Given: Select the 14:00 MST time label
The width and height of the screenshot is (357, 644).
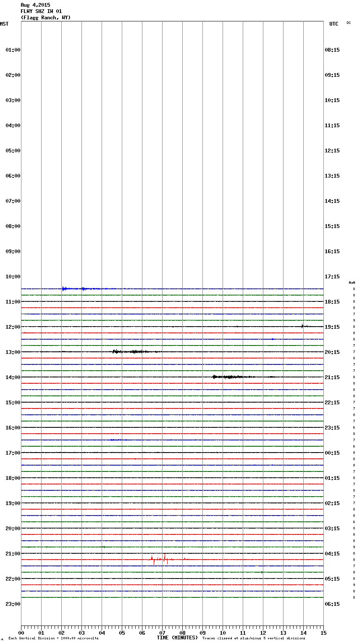Looking at the screenshot, I should [x=13, y=377].
